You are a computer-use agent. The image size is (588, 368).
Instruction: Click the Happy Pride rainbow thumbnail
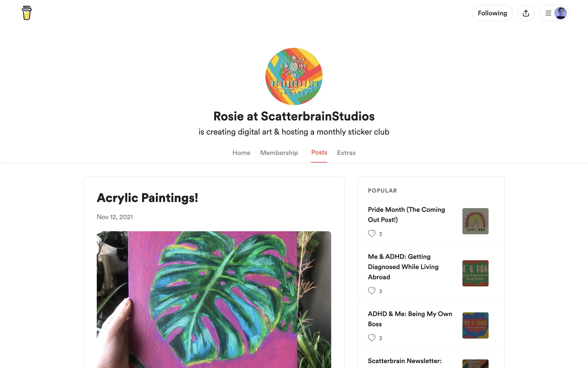(475, 221)
